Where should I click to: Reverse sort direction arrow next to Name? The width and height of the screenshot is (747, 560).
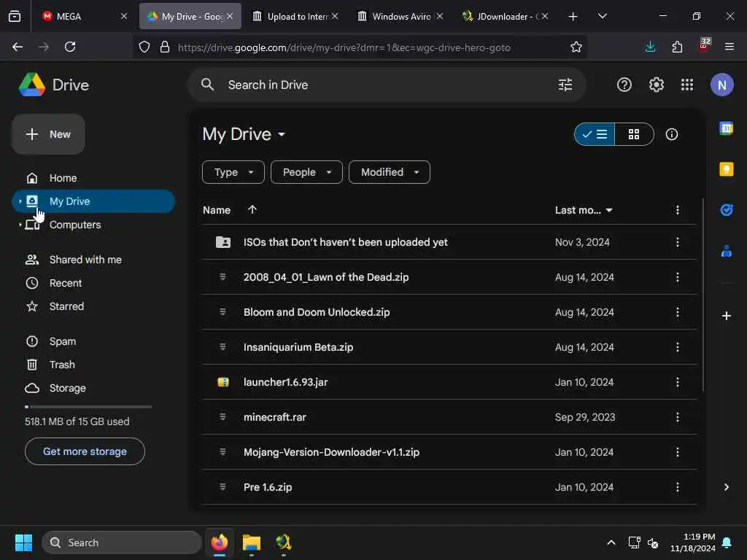coord(252,209)
